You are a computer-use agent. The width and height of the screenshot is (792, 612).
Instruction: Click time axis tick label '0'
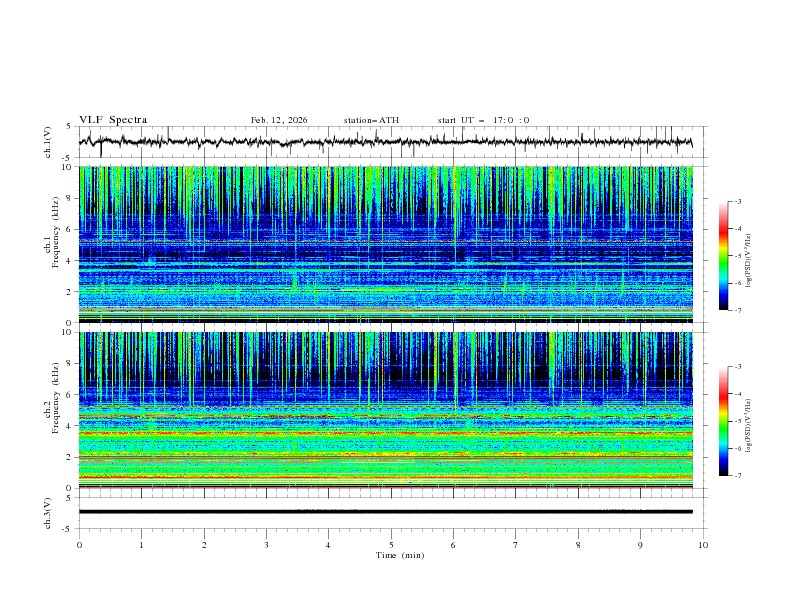point(79,545)
